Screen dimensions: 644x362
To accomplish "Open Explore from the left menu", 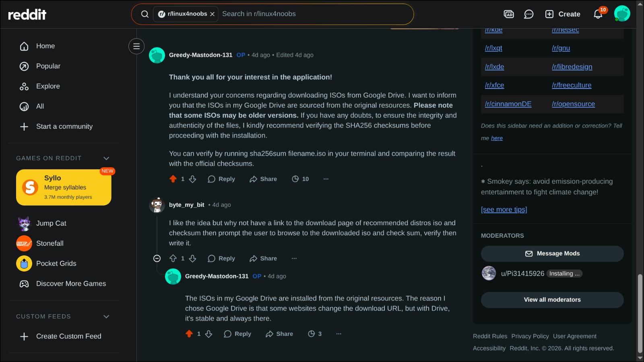I will pos(47,86).
